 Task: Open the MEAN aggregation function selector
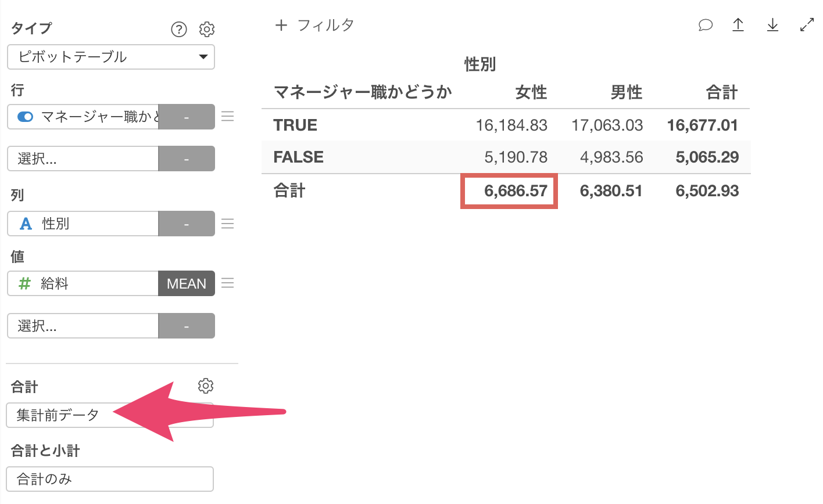(x=187, y=283)
